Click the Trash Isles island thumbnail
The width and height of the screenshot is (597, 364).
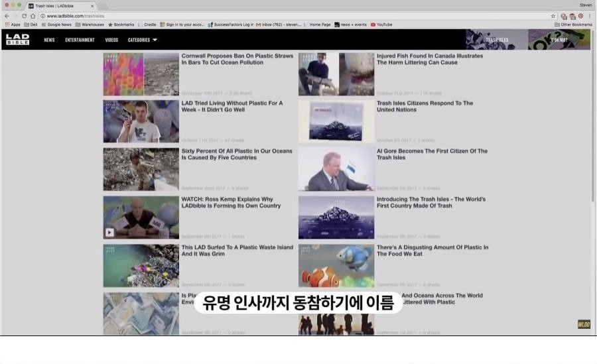tap(336, 217)
